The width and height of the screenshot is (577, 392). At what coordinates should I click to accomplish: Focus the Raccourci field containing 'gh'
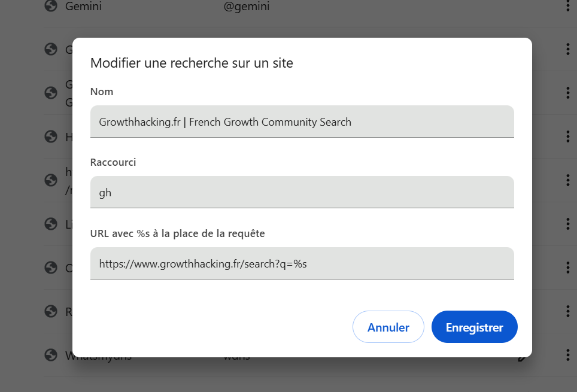pos(302,192)
